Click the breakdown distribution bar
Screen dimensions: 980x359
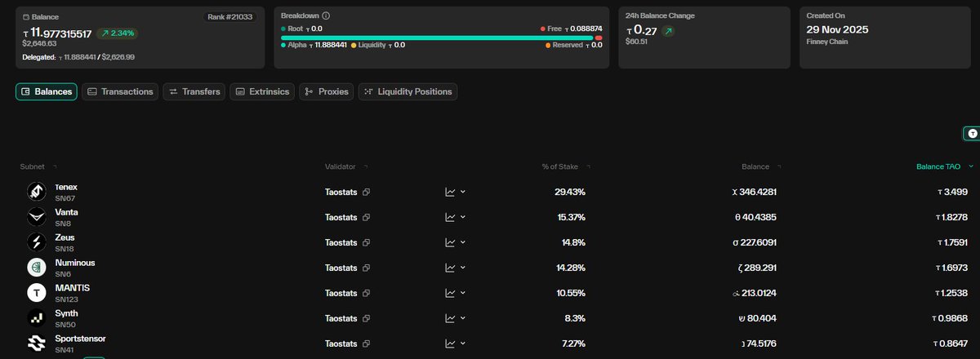click(441, 38)
